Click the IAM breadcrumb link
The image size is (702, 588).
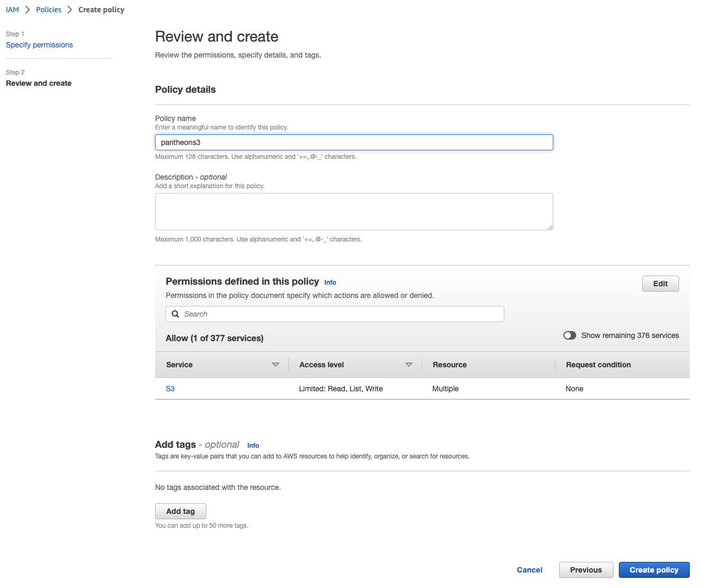(x=12, y=9)
